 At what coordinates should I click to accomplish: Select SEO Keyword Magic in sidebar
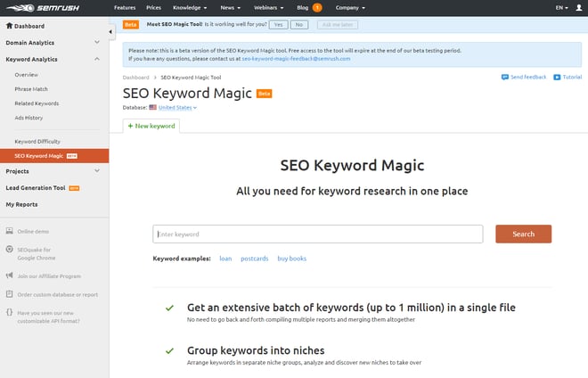(x=54, y=156)
